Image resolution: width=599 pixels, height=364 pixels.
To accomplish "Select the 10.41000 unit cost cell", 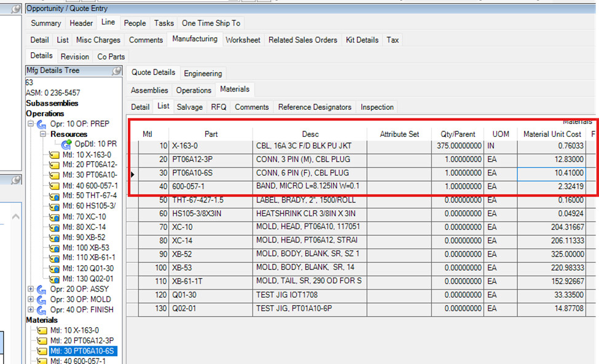I will pyautogui.click(x=551, y=174).
